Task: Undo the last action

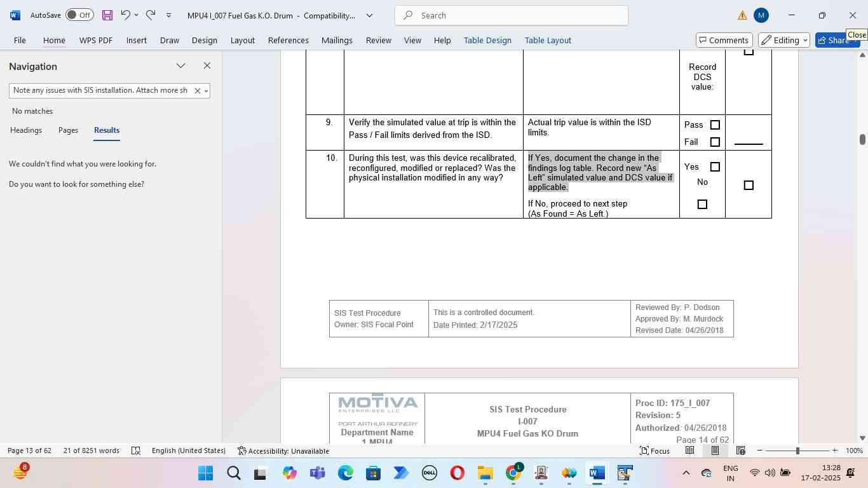Action: 126,15
